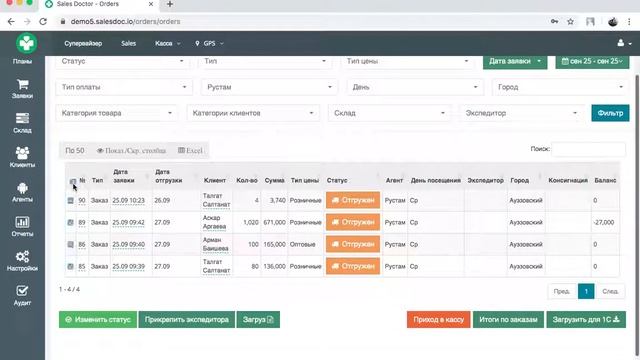Open Sales in top navigation

(x=128, y=43)
